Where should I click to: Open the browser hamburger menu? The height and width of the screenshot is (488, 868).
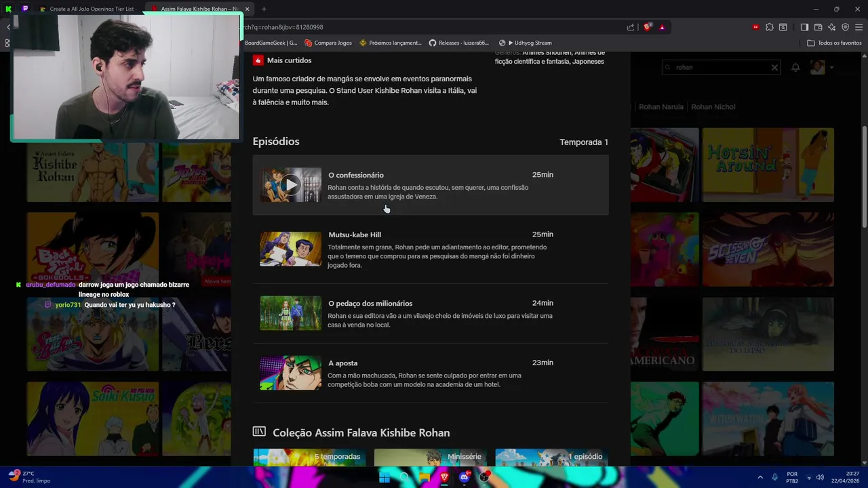[859, 27]
